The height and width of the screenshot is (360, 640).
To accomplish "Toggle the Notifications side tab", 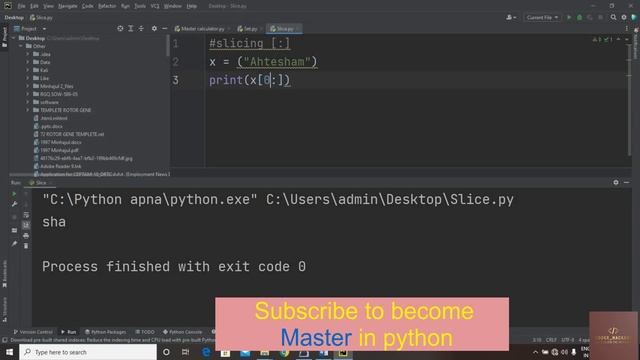I will pyautogui.click(x=636, y=44).
